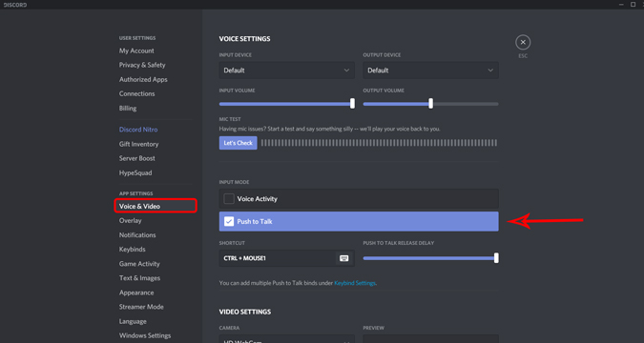Maximize the Discord window

[633, 5]
